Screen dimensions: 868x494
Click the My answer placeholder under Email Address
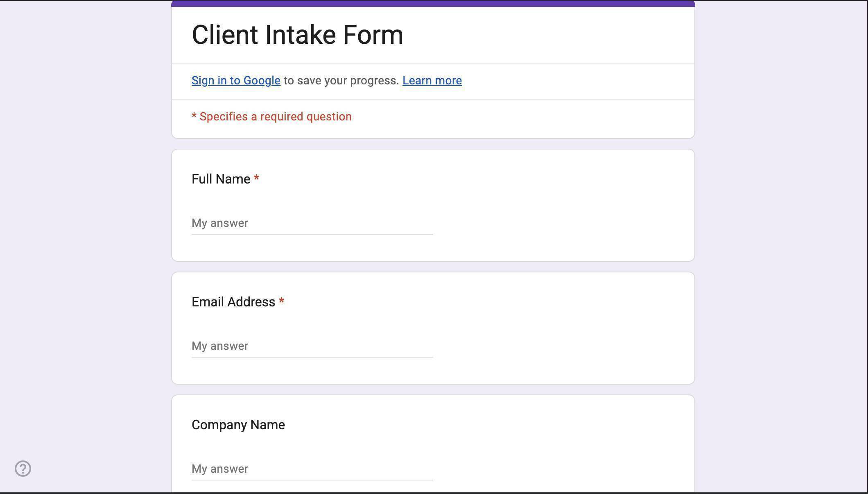pos(219,346)
